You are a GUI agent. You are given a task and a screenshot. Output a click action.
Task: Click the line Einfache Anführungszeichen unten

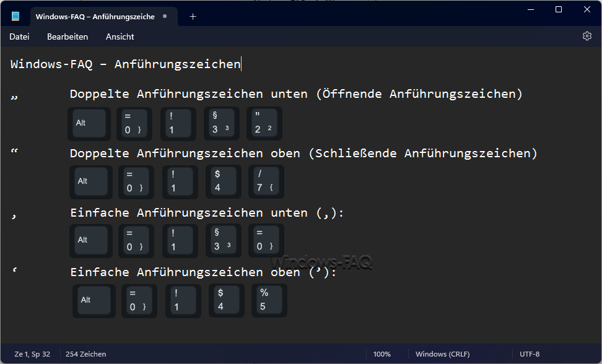point(207,213)
